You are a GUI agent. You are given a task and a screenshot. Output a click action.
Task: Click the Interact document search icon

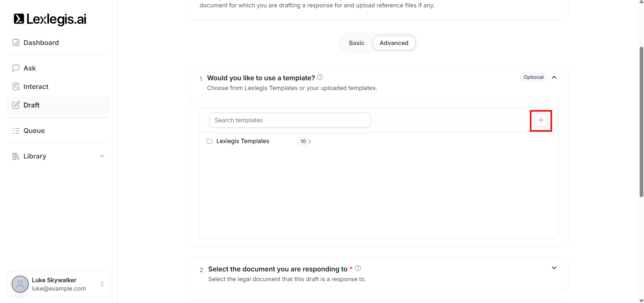pyautogui.click(x=16, y=87)
